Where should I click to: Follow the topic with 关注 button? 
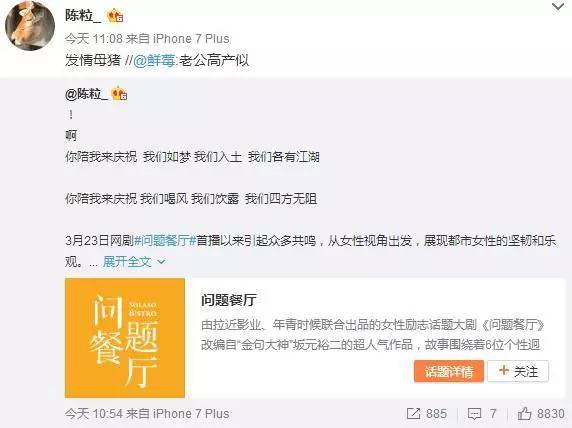coord(518,371)
